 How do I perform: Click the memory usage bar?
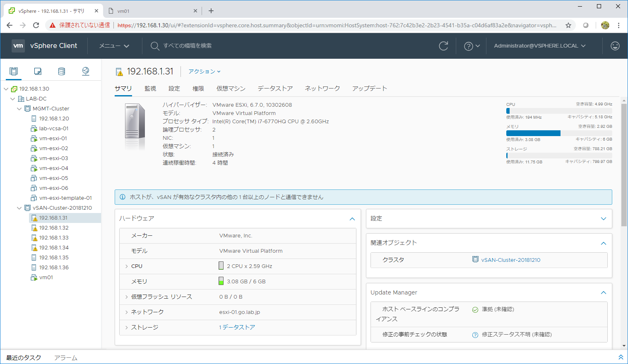click(x=559, y=133)
